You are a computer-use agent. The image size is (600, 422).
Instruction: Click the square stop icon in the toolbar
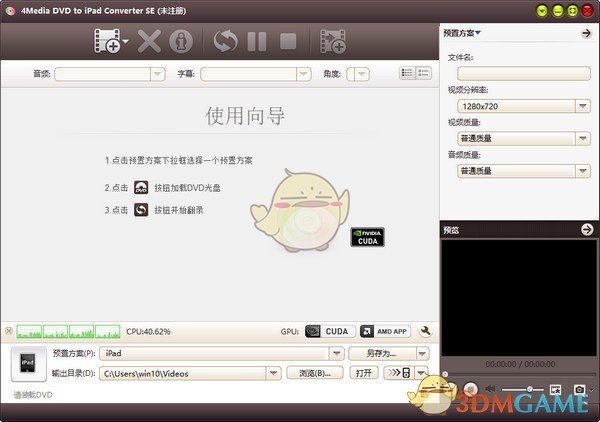[x=288, y=41]
